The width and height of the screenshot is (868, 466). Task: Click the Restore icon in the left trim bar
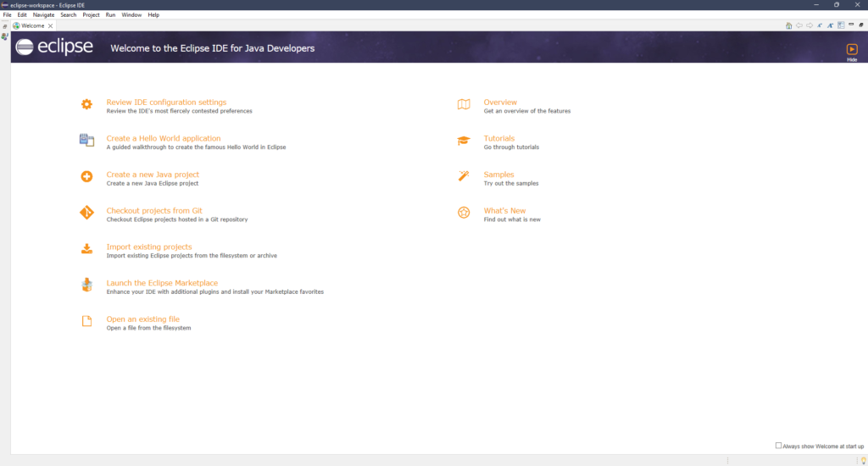click(x=5, y=26)
